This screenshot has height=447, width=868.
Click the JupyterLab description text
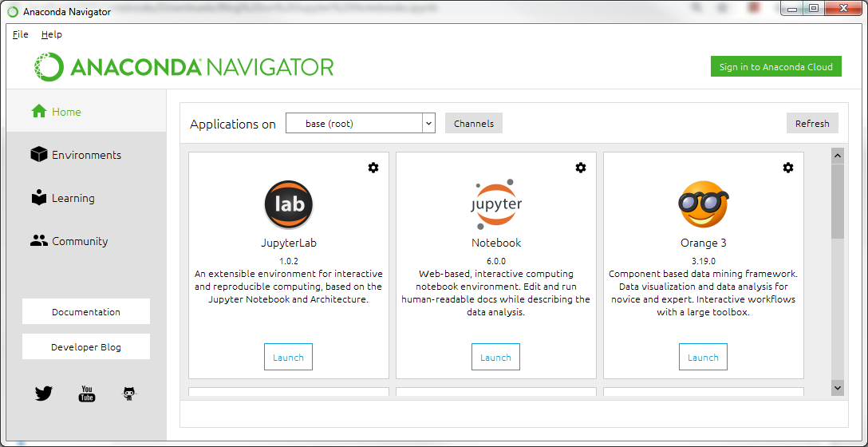289,287
